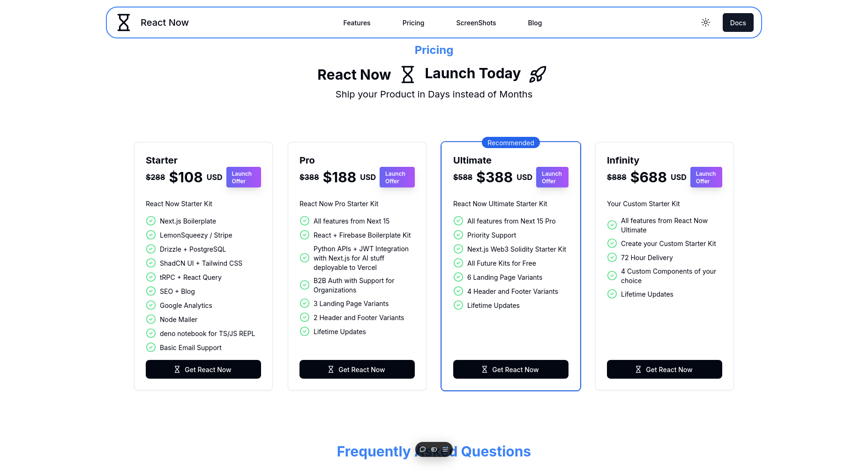This screenshot has width=868, height=471.
Task: Open the ScreenShots nav link
Action: pos(476,23)
